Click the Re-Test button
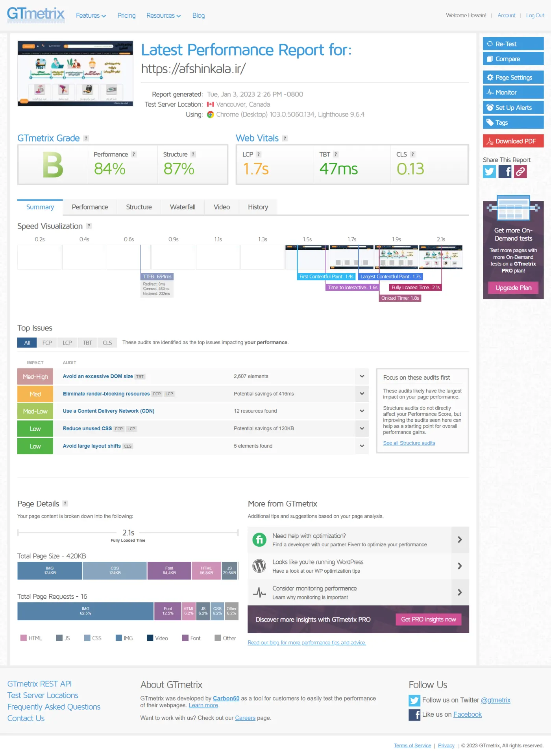Screen dimensions: 551x756 coord(513,44)
